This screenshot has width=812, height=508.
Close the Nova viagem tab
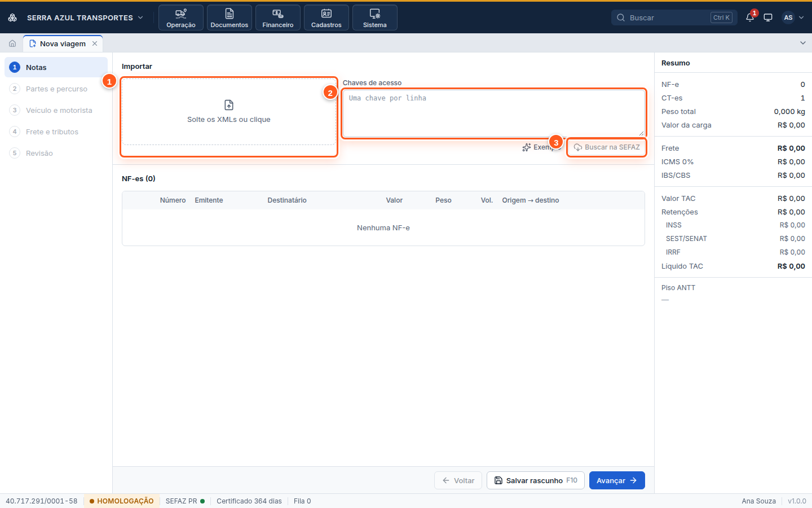coord(95,43)
